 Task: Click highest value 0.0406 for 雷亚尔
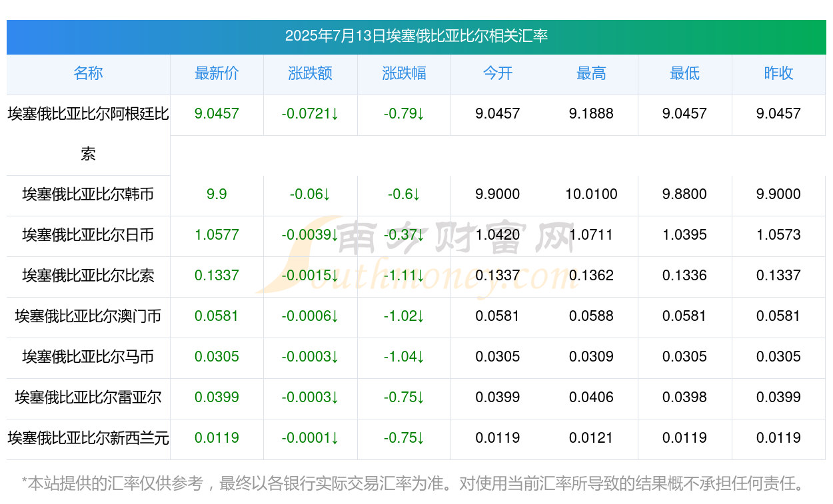coord(591,397)
